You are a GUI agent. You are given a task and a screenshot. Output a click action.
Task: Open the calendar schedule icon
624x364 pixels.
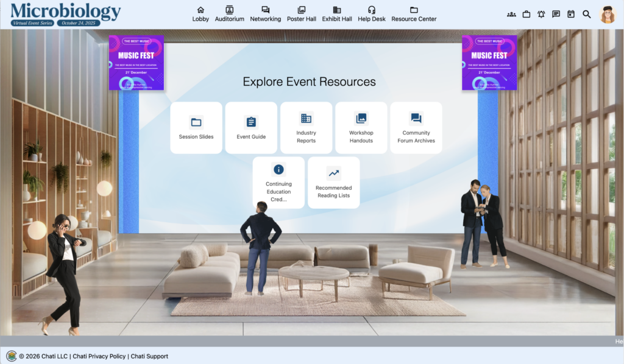coord(571,14)
